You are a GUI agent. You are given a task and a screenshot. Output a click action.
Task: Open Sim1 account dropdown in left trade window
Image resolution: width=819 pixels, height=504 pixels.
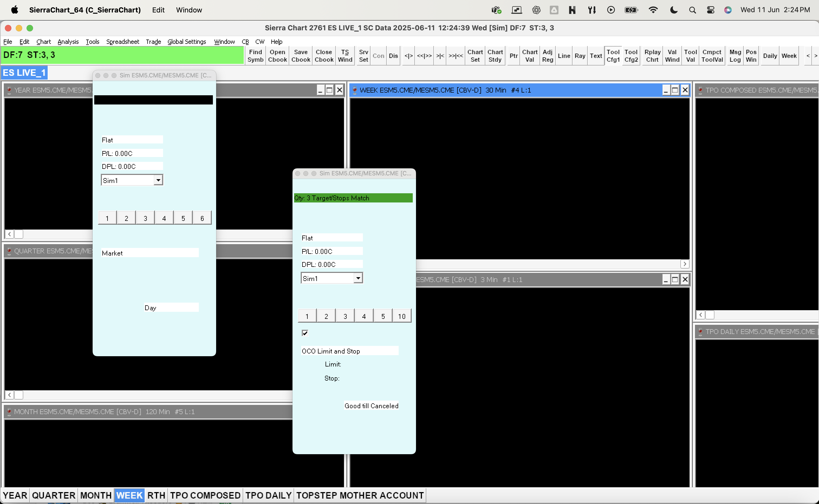[x=158, y=180]
